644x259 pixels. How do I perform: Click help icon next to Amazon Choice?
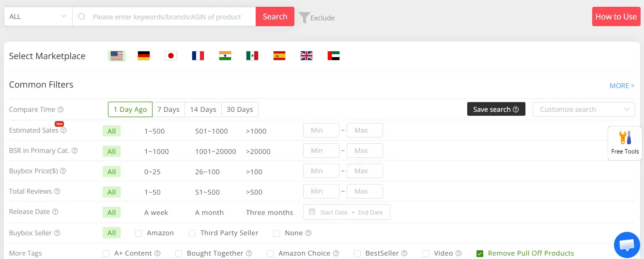click(336, 253)
